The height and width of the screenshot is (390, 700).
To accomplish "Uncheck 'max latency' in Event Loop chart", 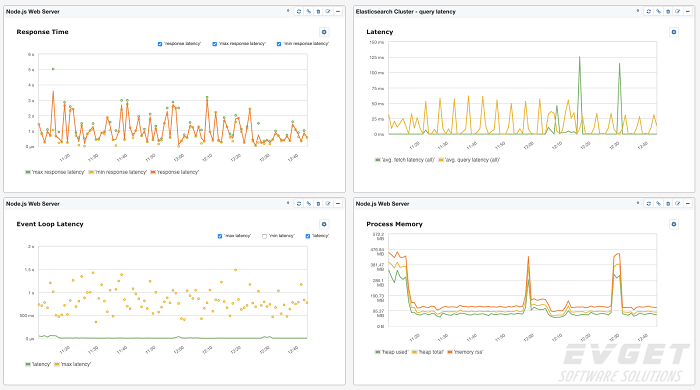I will (220, 236).
